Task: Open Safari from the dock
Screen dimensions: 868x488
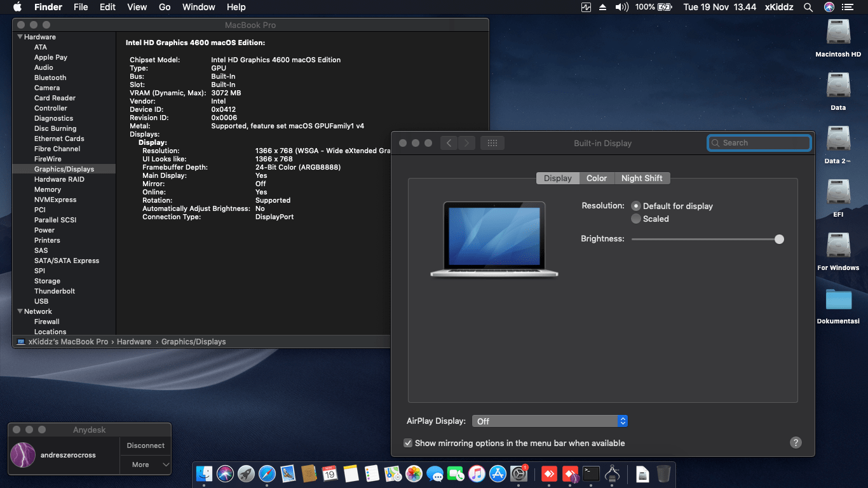Action: [x=267, y=473]
